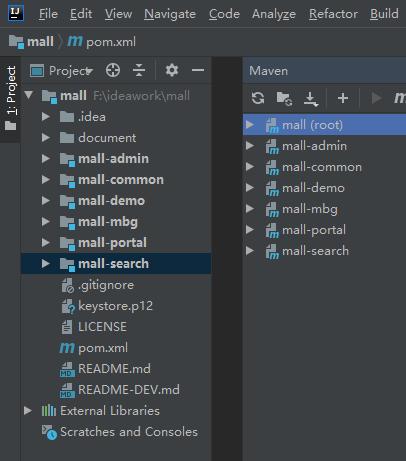406x461 pixels.
Task: Select mall-portal module folder in Project tree
Action: (x=116, y=243)
